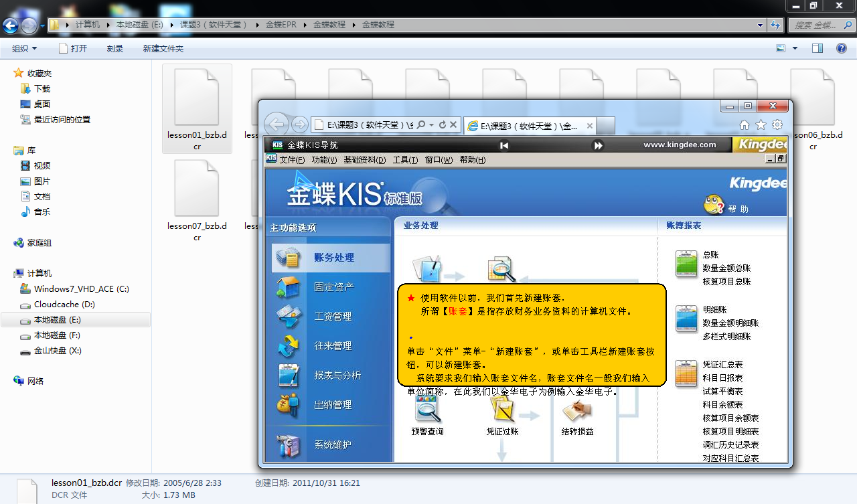Select the 工资管理 module icon

(288, 317)
